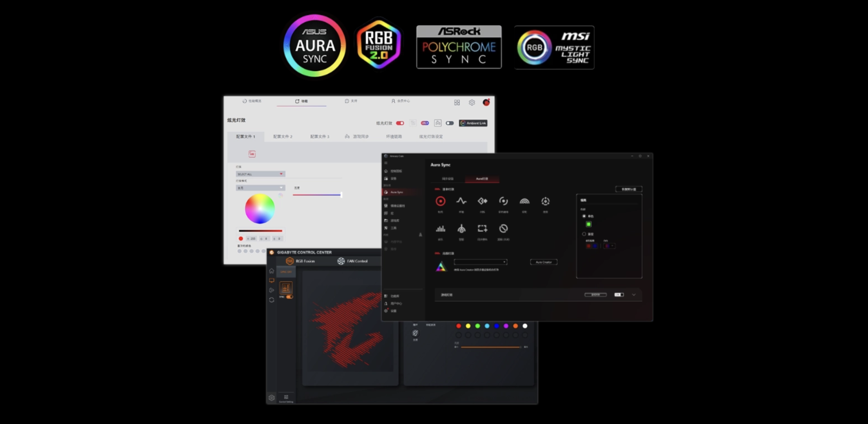
Task: Switch to the second profile tab in light window
Action: [283, 136]
